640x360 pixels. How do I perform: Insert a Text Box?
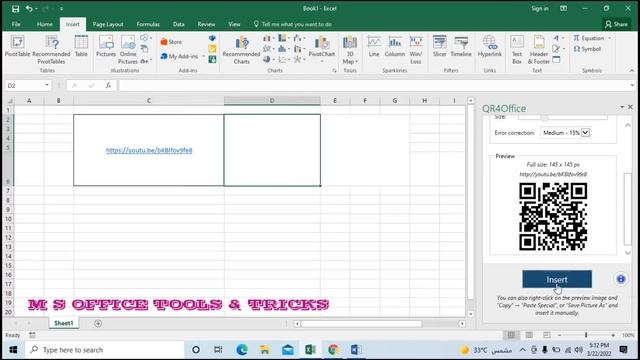517,50
